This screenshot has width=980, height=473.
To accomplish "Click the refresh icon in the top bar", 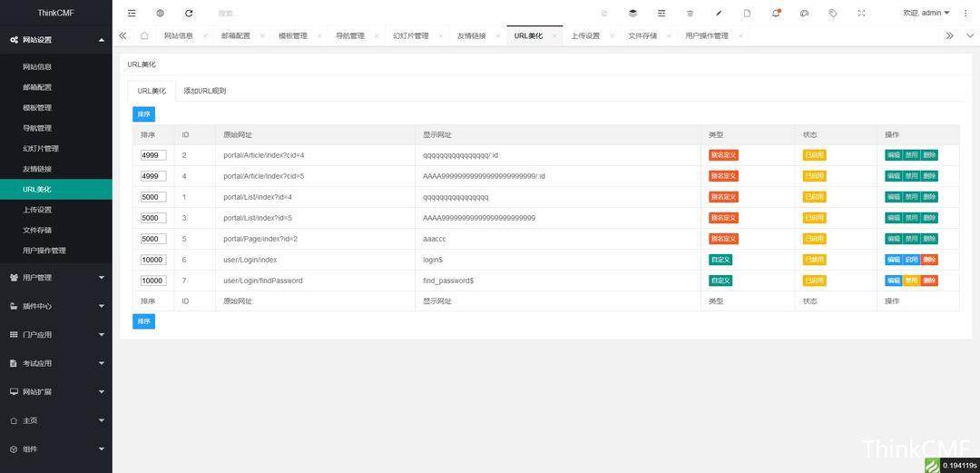I will click(x=189, y=14).
